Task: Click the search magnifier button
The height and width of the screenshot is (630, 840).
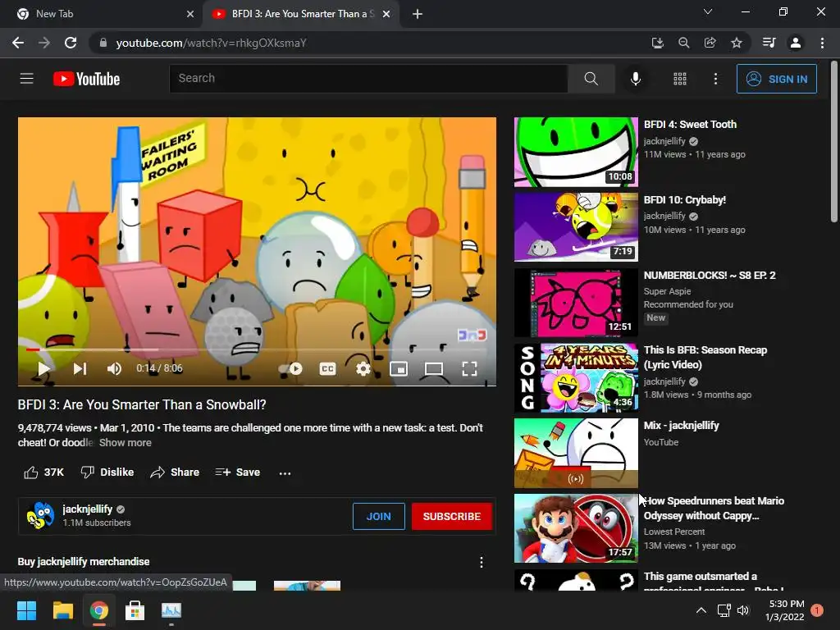Action: (x=591, y=79)
